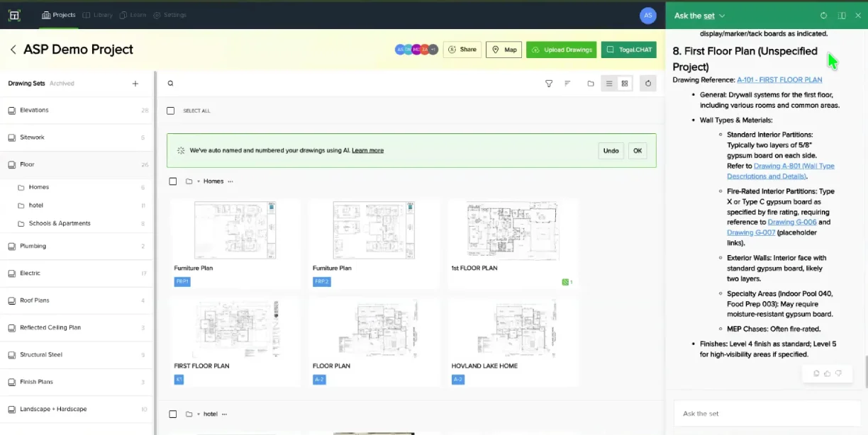Open the Library tab

pos(98,15)
